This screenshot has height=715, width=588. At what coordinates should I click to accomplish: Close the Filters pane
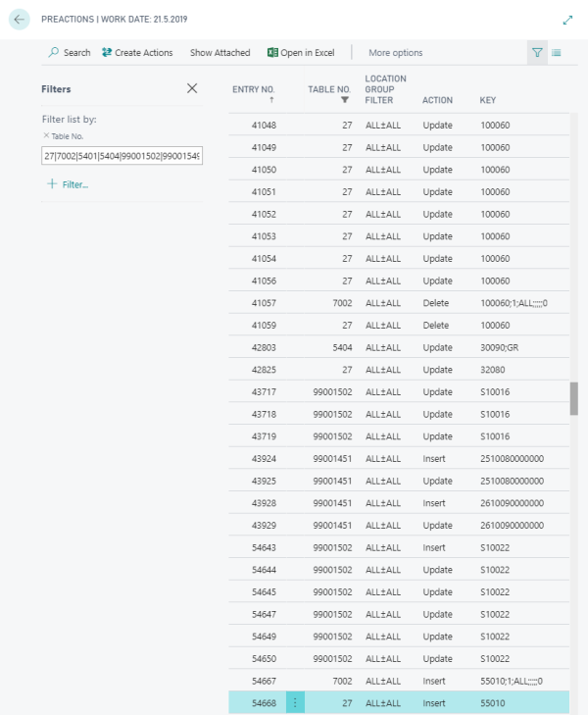[192, 88]
